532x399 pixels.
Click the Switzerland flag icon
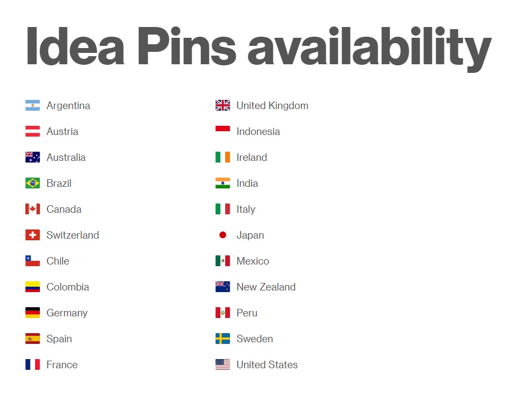pos(32,235)
